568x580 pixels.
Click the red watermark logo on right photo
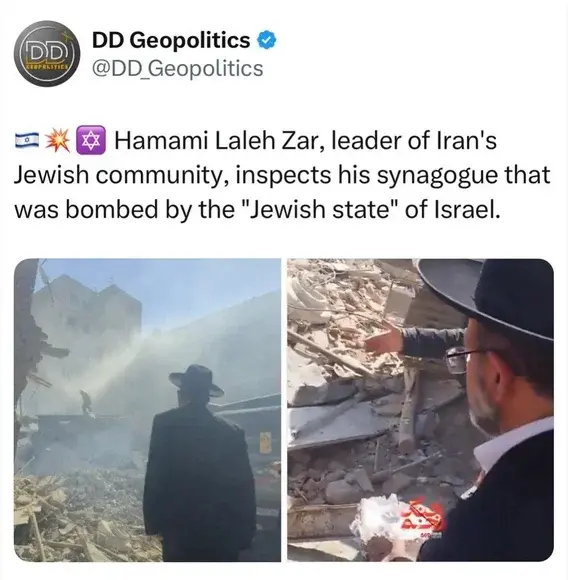(422, 517)
